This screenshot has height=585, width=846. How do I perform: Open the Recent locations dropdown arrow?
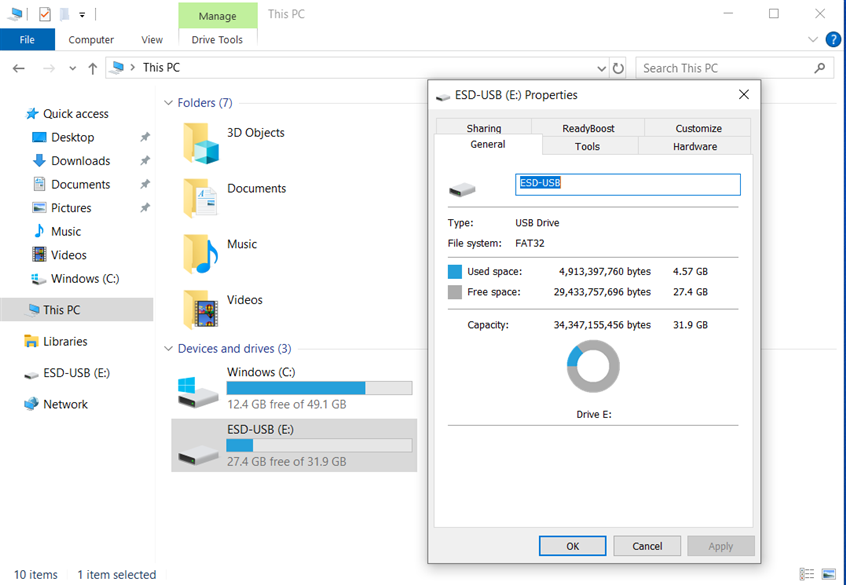coord(72,69)
